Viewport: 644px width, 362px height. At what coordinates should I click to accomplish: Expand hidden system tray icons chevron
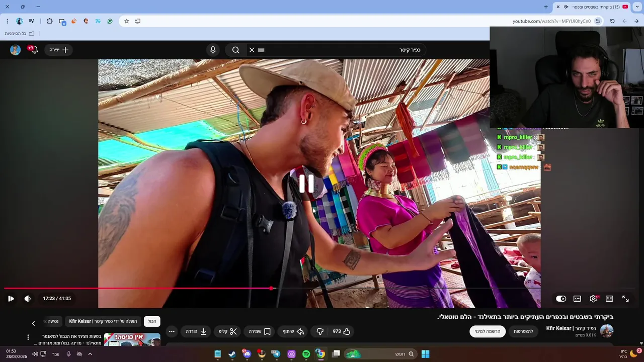coord(90,354)
